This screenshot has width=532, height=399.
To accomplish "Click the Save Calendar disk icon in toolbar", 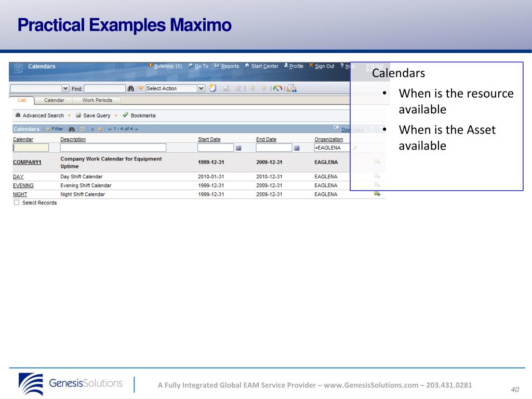I will (x=225, y=88).
